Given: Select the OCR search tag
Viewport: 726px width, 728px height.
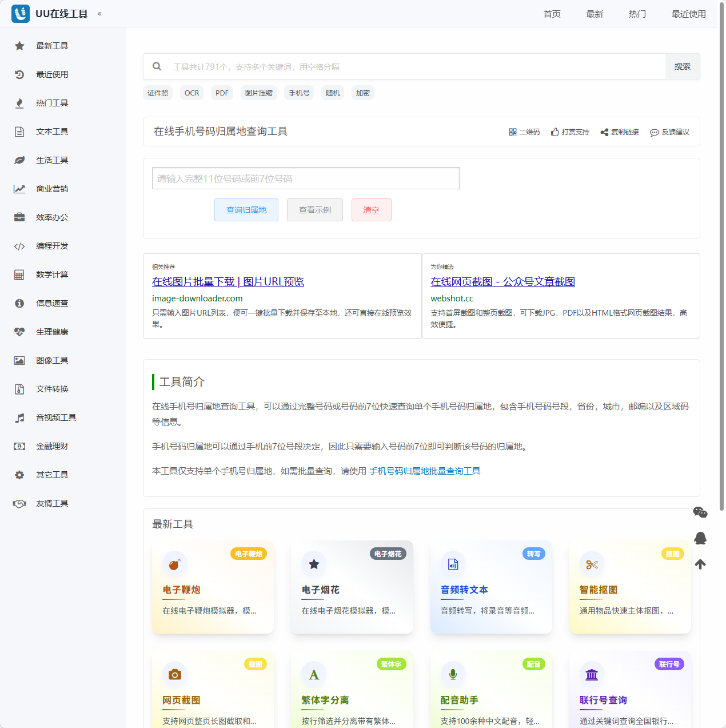Looking at the screenshot, I should (191, 92).
